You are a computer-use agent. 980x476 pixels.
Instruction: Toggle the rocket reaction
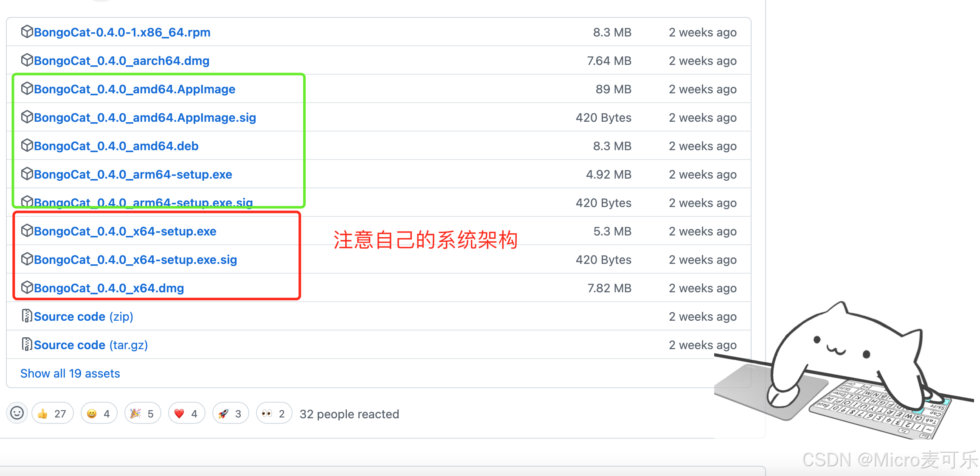[x=230, y=414]
